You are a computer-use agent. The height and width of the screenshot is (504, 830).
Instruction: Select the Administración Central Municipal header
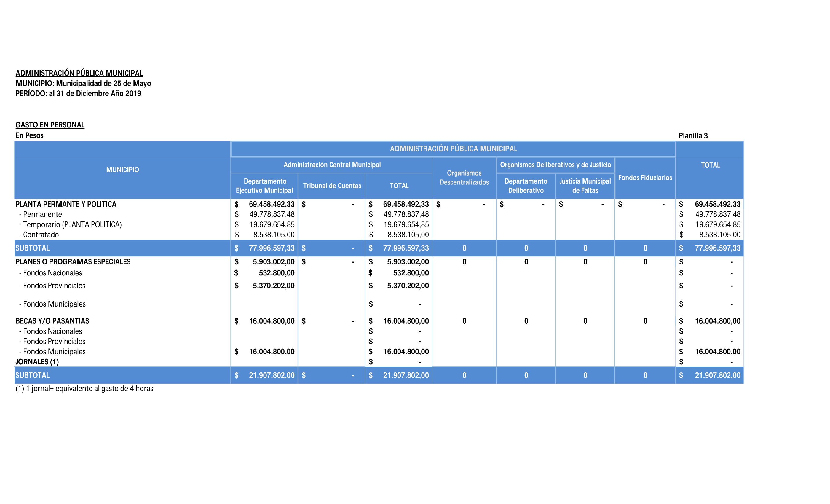(332, 165)
